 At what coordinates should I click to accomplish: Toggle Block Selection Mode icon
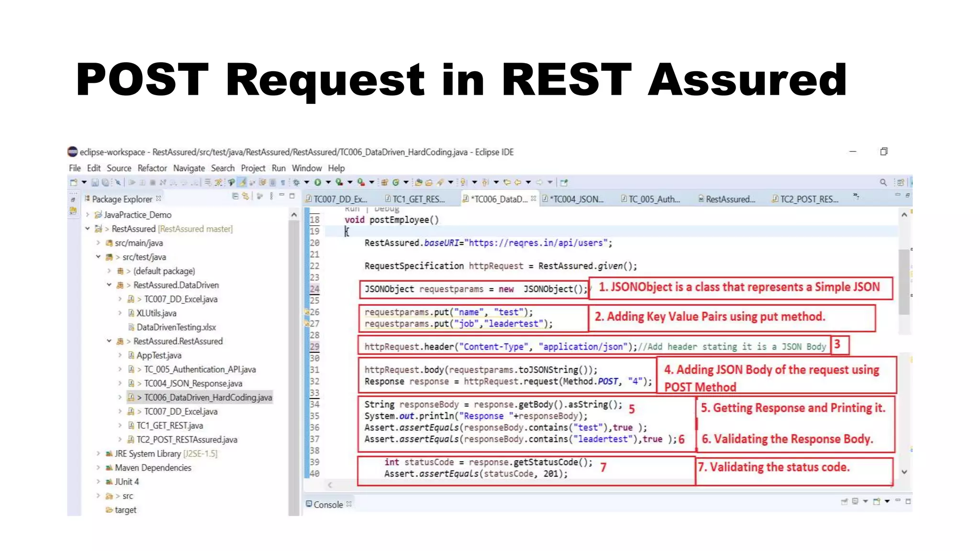point(273,182)
